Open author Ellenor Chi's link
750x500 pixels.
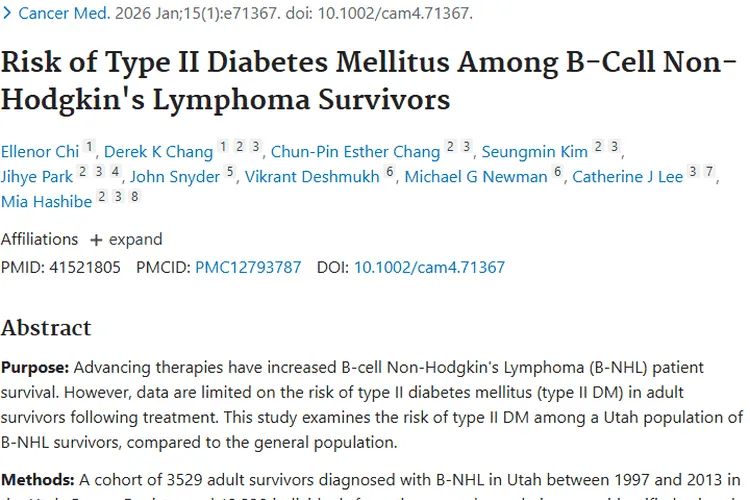pyautogui.click(x=40, y=152)
